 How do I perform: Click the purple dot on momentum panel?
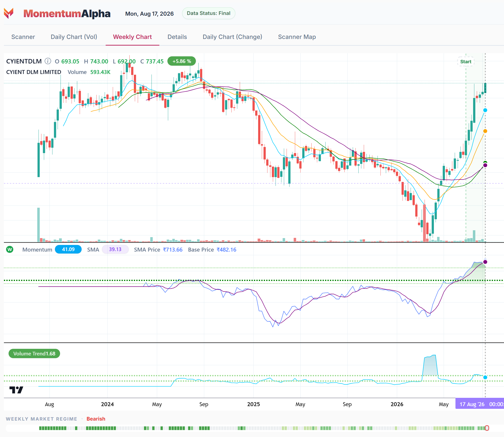click(x=485, y=262)
